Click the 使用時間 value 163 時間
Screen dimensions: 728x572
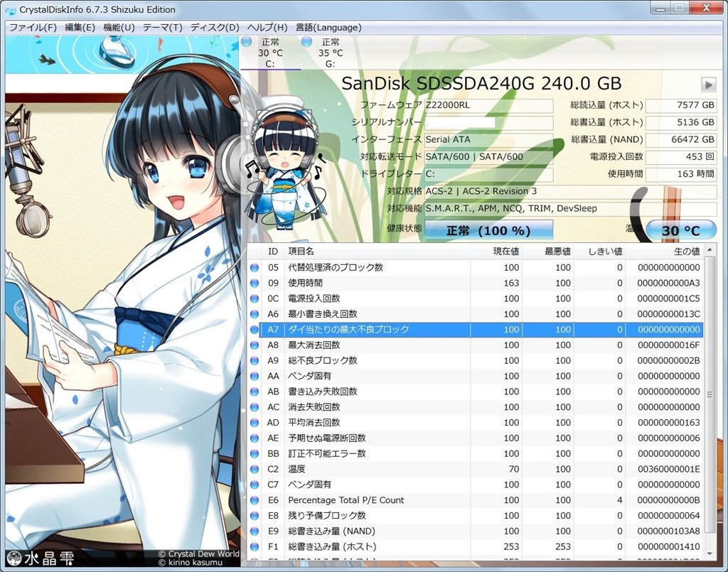tap(680, 174)
